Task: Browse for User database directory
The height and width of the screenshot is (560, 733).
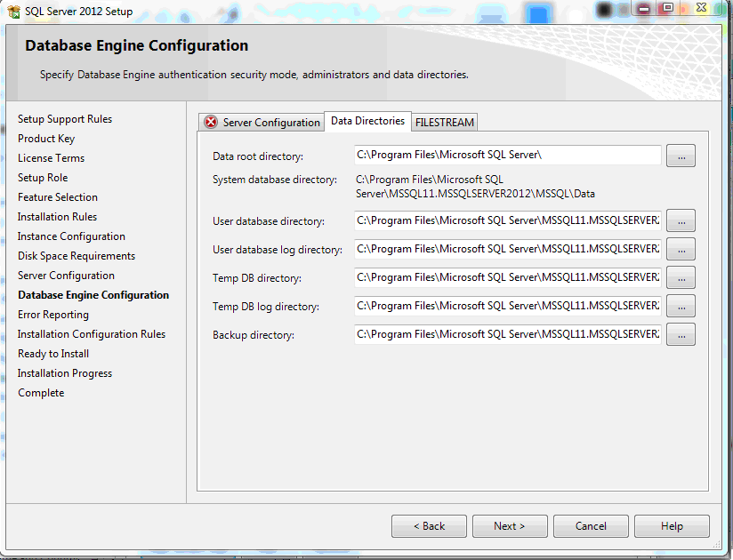Action: [681, 220]
